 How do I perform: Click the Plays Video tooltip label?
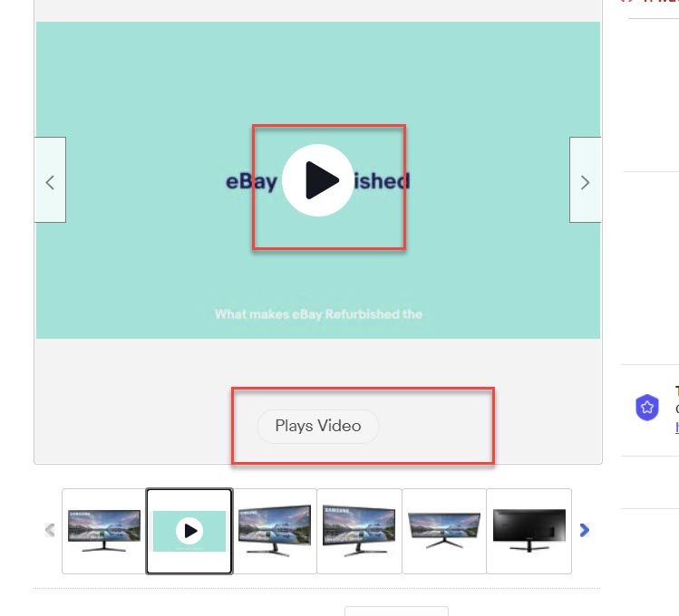[x=318, y=426]
